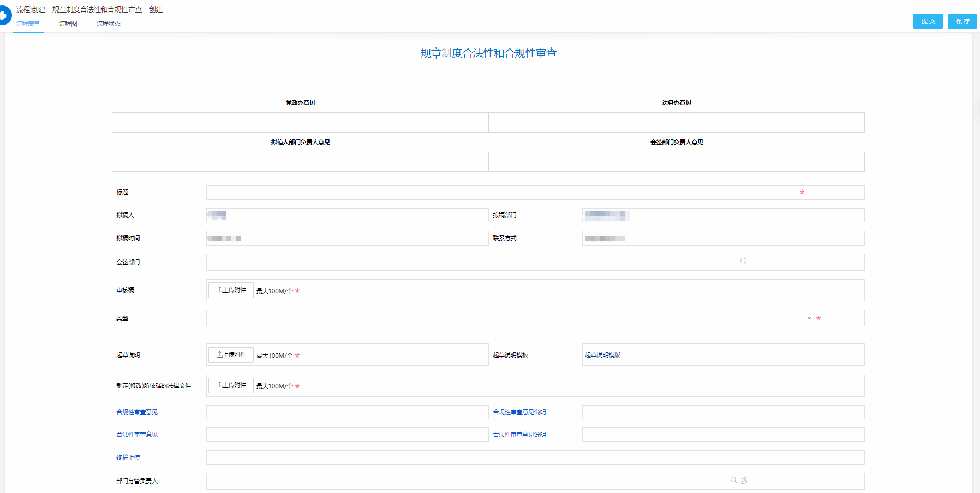Image resolution: width=980 pixels, height=493 pixels.
Task: Click the 合法性审查意见 input field
Action: tap(347, 435)
